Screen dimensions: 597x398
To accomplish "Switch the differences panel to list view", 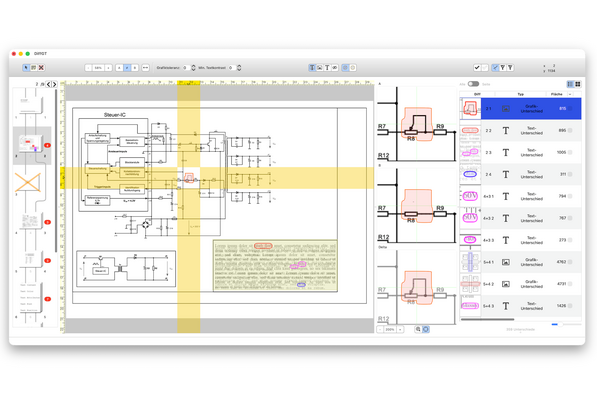I will tap(570, 84).
